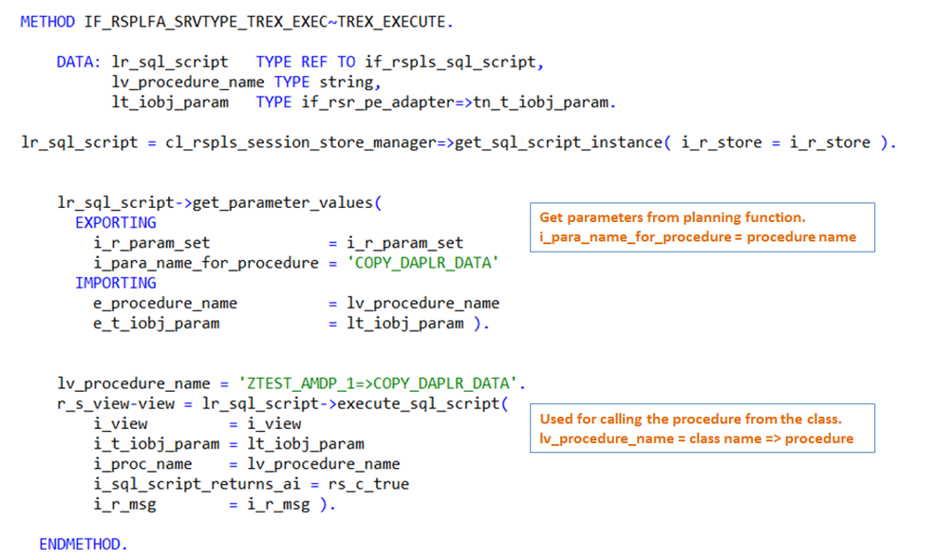
Task: Click the i_sql_script_returns_ai parameter
Action: tap(197, 484)
